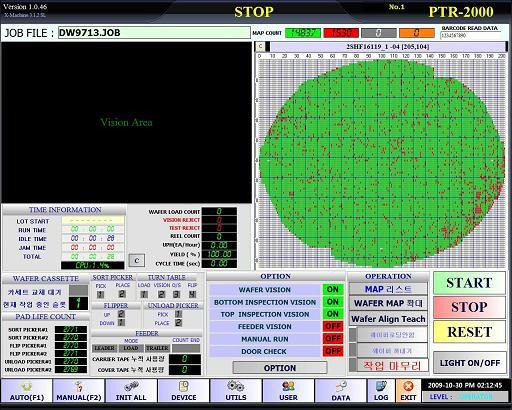Click the CPU usage readout

[x=93, y=265]
